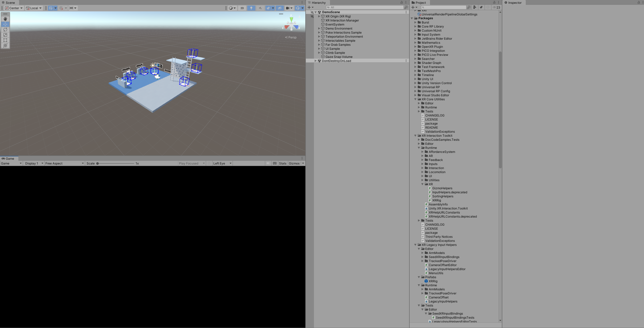The width and height of the screenshot is (644, 328).
Task: Open the Center pivot mode dropdown
Action: 14,8
